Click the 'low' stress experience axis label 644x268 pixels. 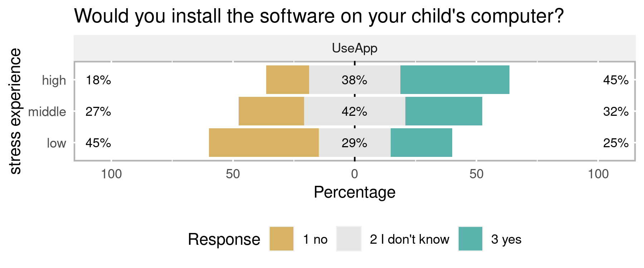57,143
